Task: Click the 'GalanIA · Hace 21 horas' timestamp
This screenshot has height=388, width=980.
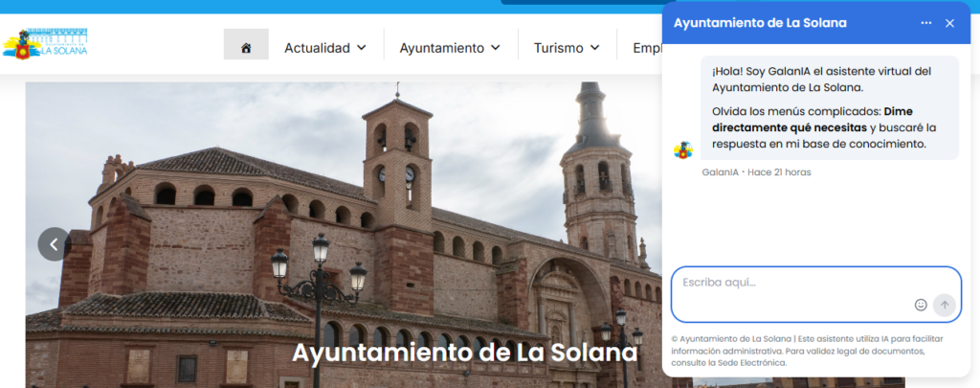Action: coord(756,172)
